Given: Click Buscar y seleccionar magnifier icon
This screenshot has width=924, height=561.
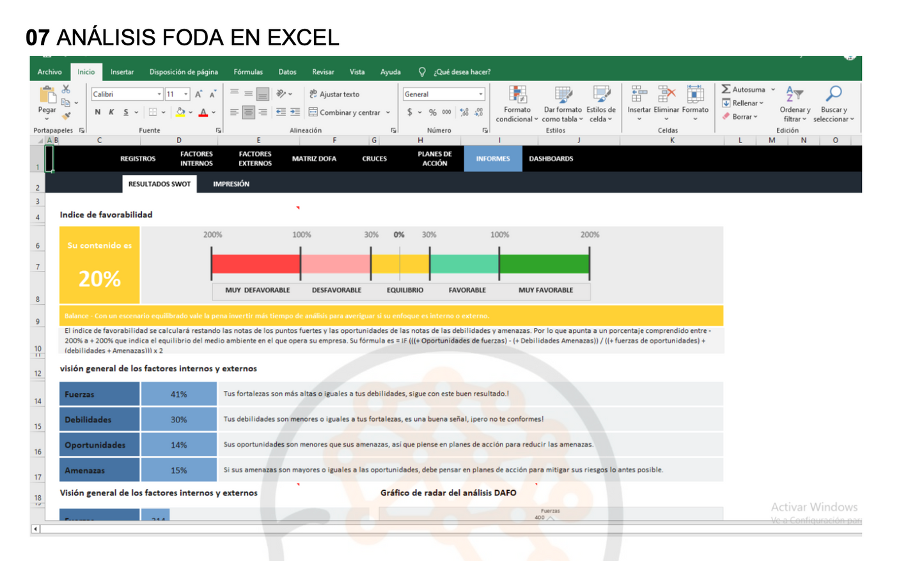Looking at the screenshot, I should tap(834, 94).
